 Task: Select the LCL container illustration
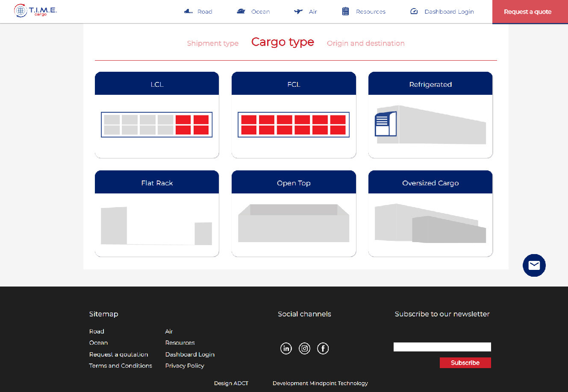tap(157, 125)
